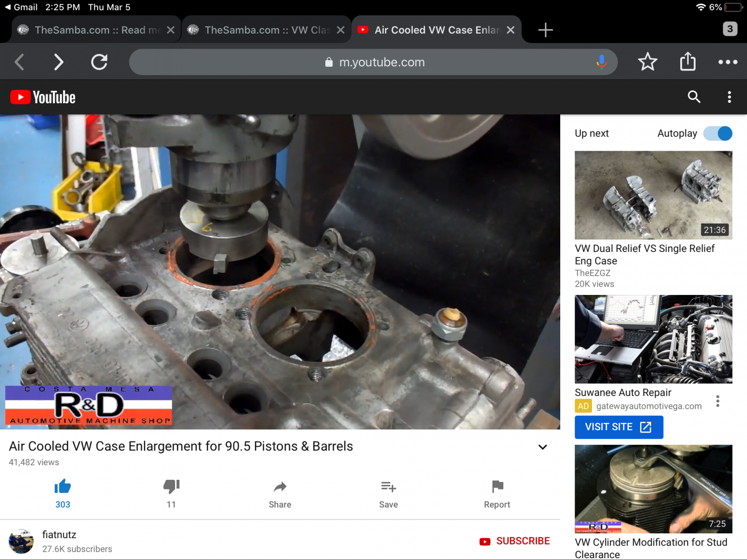The image size is (747, 560).
Task: Toggle the Autoplay switch off
Action: click(718, 133)
